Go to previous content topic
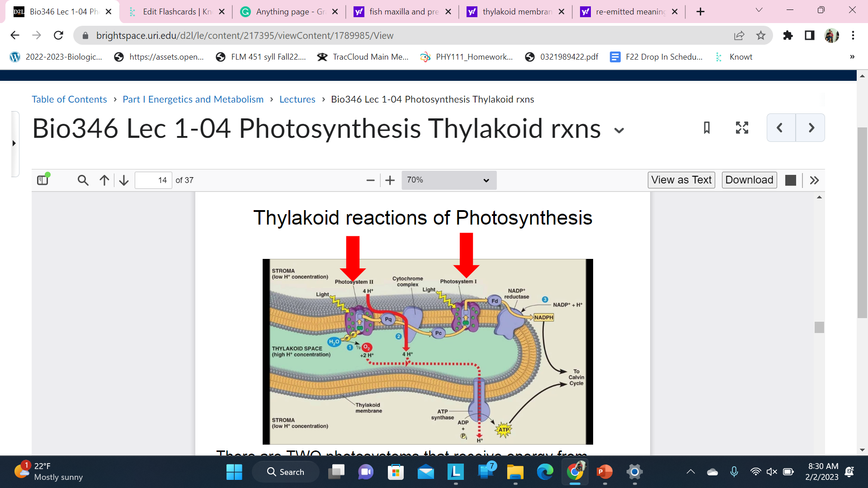 click(x=781, y=128)
